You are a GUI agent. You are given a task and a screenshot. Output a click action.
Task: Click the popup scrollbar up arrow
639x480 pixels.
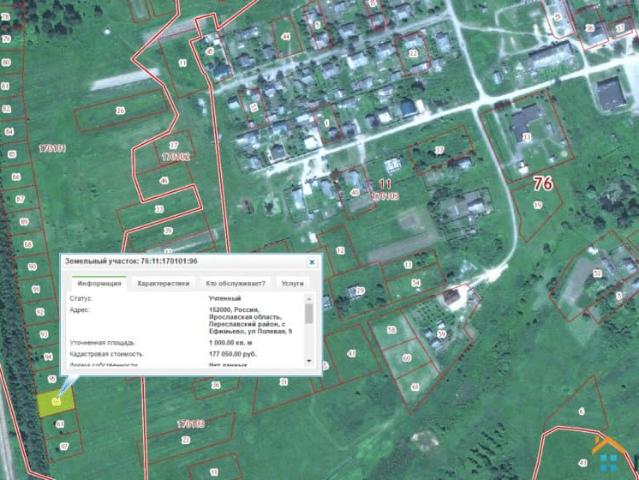point(308,298)
